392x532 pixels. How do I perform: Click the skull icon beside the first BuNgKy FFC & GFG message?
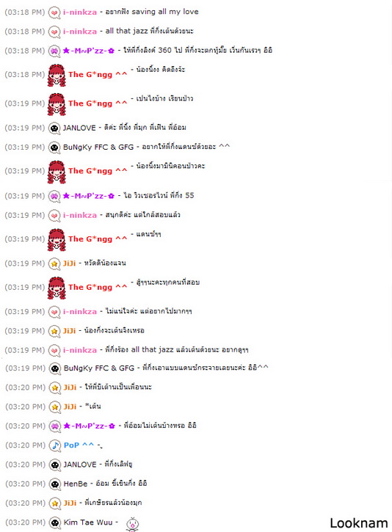(54, 147)
